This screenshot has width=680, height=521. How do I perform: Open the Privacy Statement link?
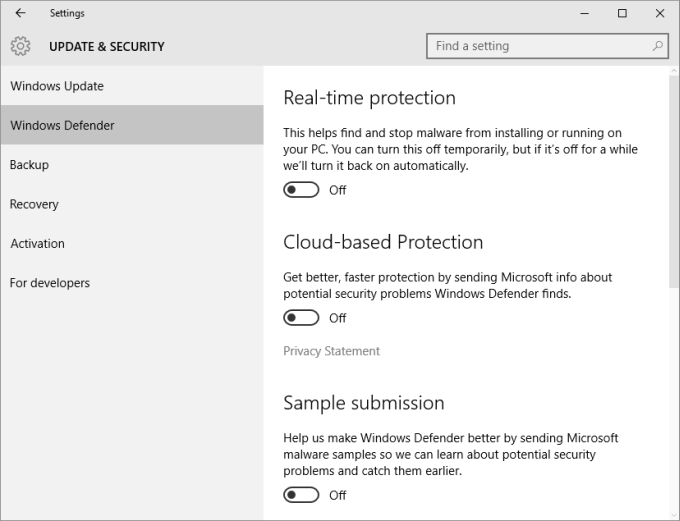332,351
